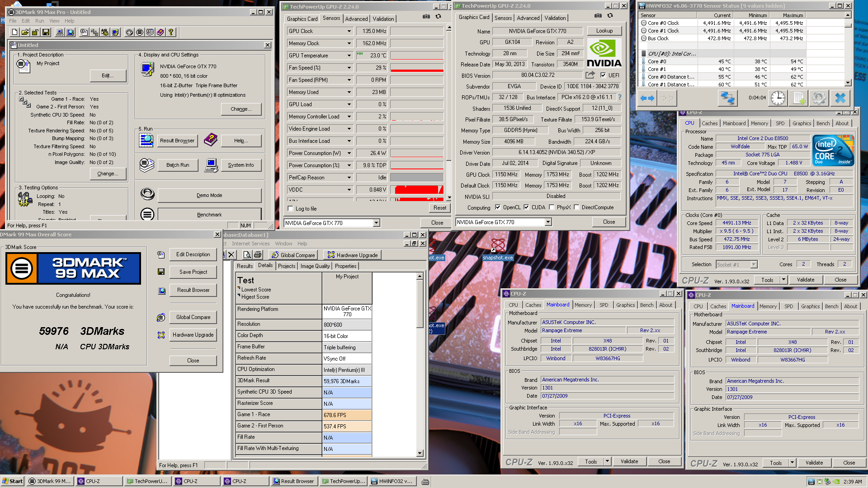
Task: Open the GPU selector dropdown in GPU-Z Graphics Card window
Action: coord(548,222)
